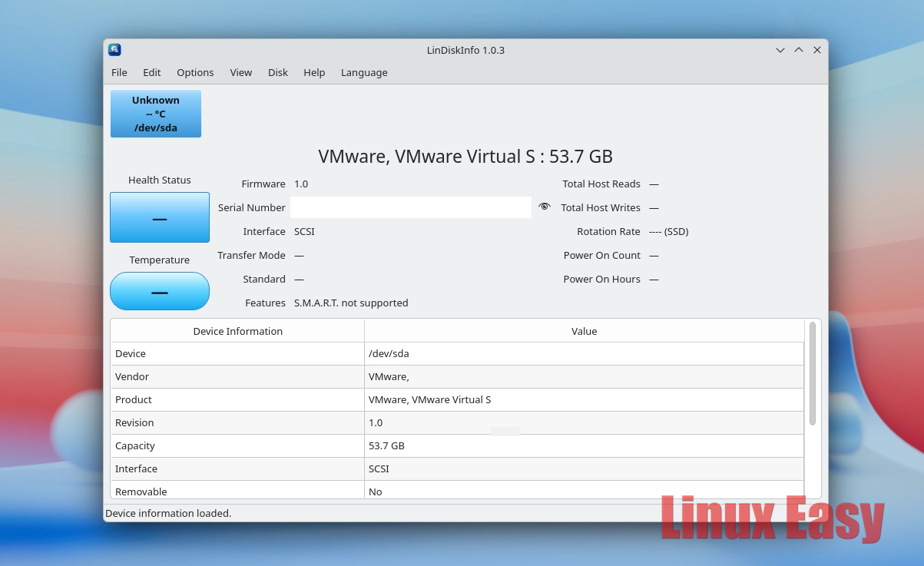Click the Power On Hours label
Screen dimensions: 924x566
click(602, 279)
